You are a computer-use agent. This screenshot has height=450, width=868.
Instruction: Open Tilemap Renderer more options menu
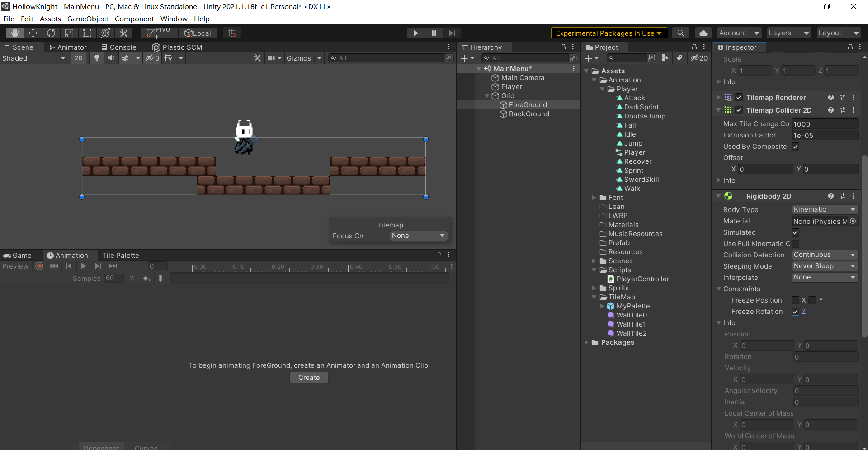tap(854, 97)
